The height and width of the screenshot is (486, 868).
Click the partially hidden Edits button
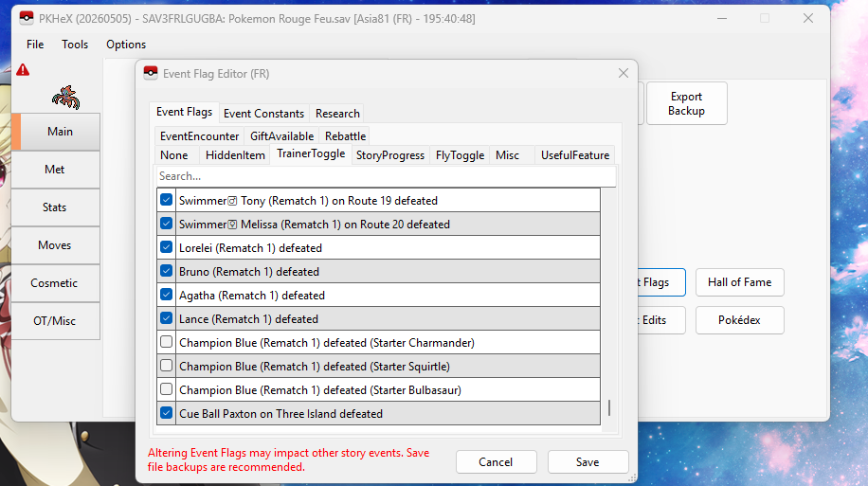pos(661,320)
